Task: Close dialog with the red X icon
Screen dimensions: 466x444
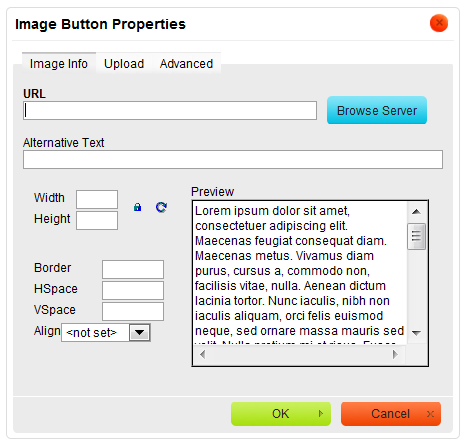Action: coord(439,23)
